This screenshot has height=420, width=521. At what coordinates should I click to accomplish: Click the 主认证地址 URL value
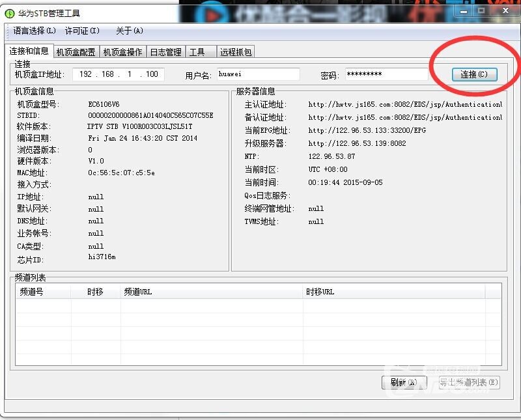(x=405, y=105)
